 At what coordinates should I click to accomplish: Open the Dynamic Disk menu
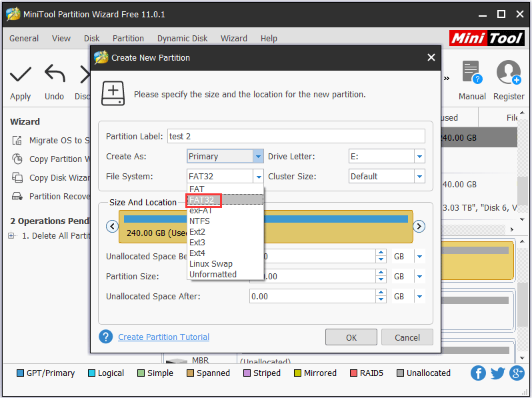click(x=182, y=39)
